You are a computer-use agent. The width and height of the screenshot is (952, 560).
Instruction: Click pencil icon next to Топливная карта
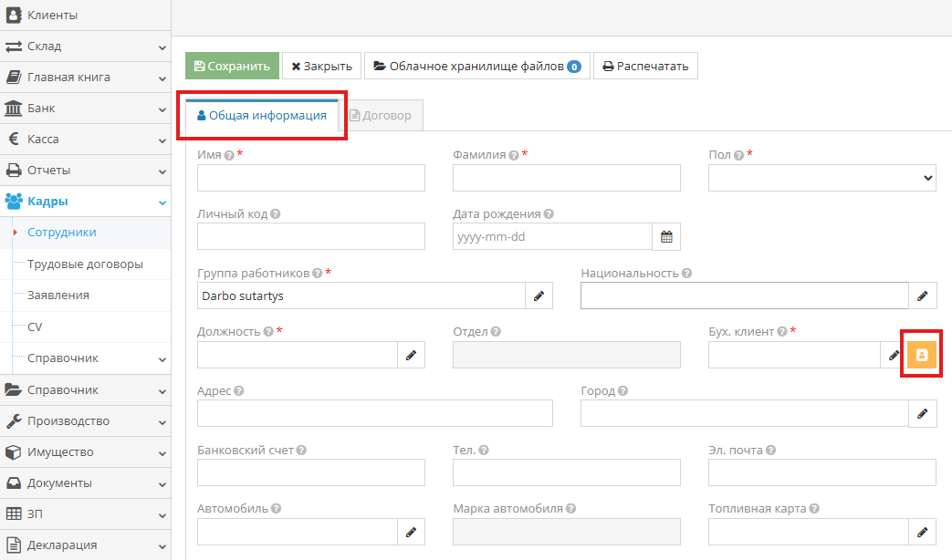(922, 532)
